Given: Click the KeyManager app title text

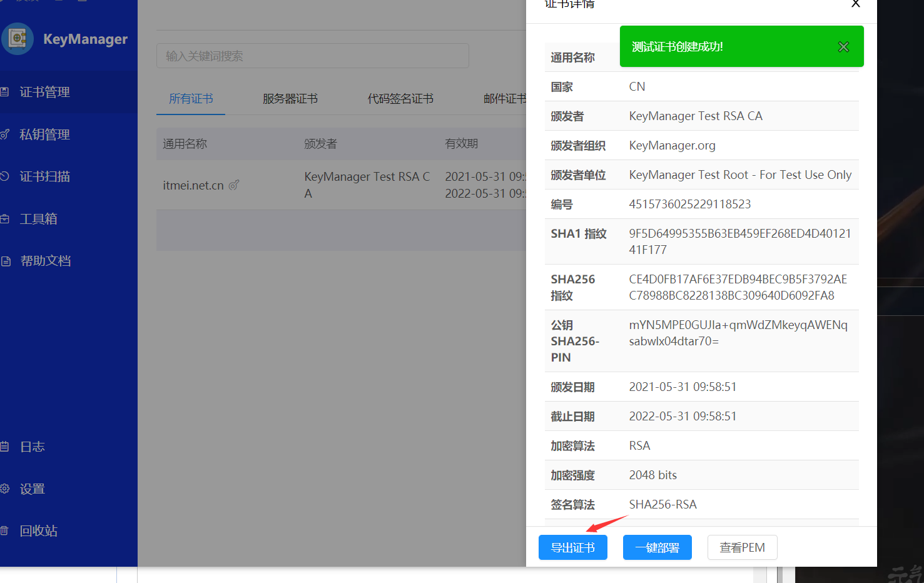Looking at the screenshot, I should [x=85, y=39].
